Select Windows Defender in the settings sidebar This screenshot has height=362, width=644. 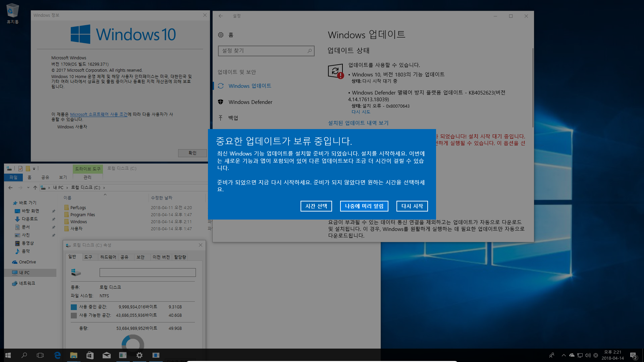250,102
